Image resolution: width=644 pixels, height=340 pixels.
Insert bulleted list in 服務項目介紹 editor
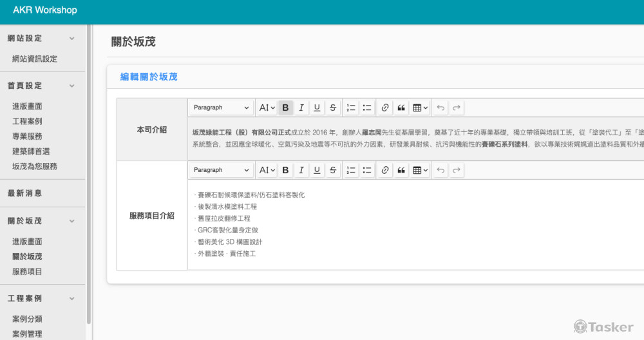tap(367, 170)
